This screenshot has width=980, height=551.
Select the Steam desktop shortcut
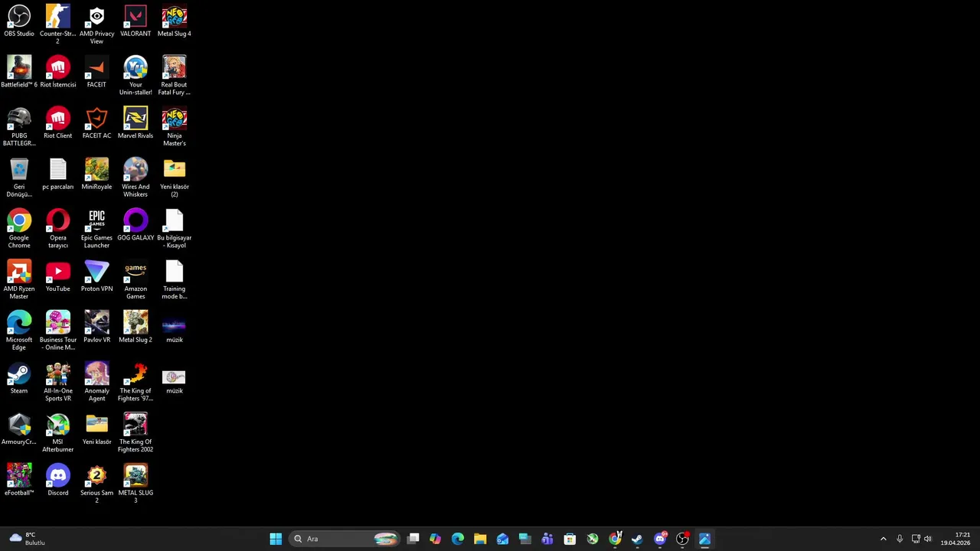19,379
